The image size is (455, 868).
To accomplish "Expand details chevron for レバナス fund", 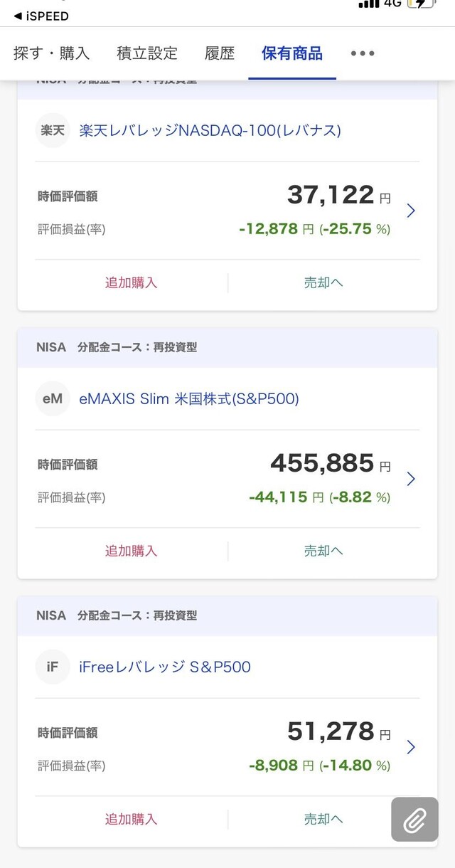I will pos(411,211).
